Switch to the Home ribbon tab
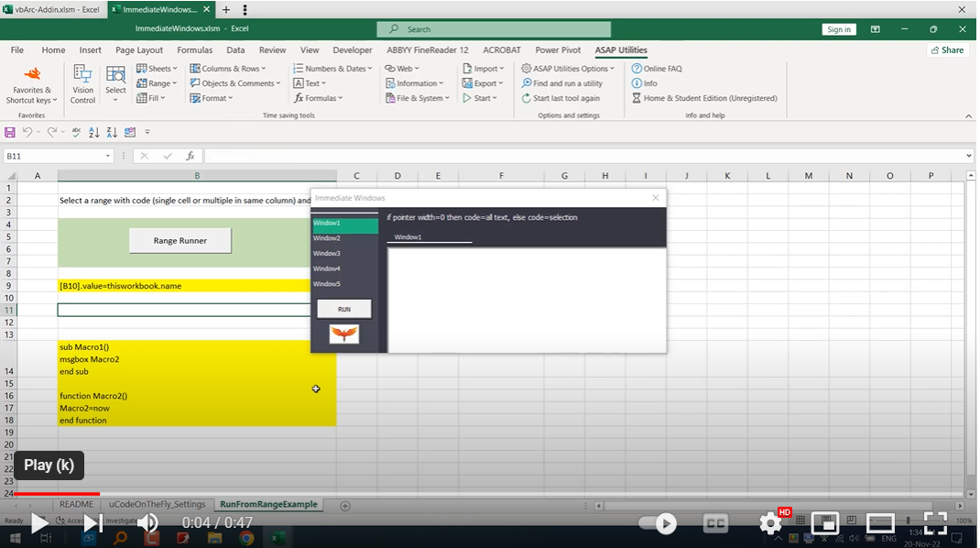 point(53,50)
